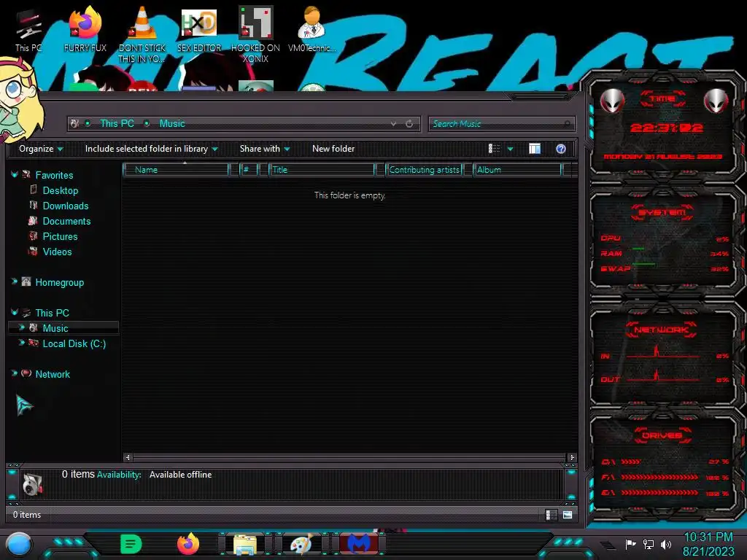Click the taskbar clock showing 10:31 PM
Image resolution: width=747 pixels, height=560 pixels.
pyautogui.click(x=708, y=544)
